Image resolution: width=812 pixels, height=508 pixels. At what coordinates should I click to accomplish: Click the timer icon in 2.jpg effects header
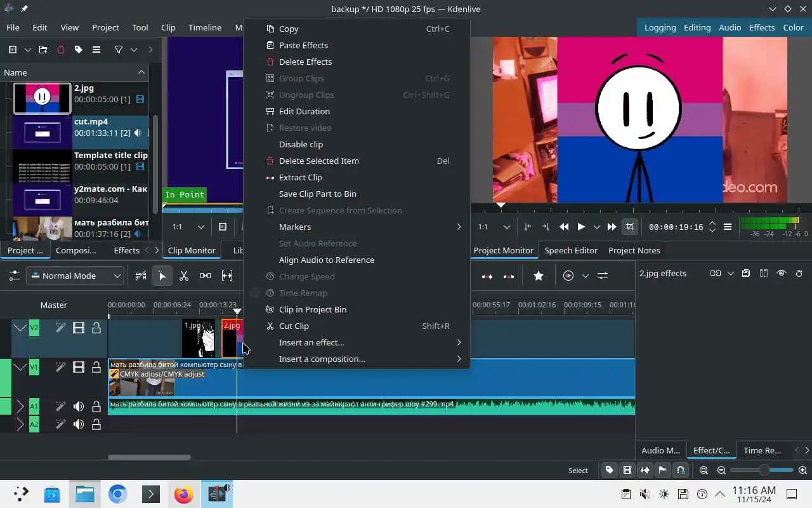[x=799, y=273]
